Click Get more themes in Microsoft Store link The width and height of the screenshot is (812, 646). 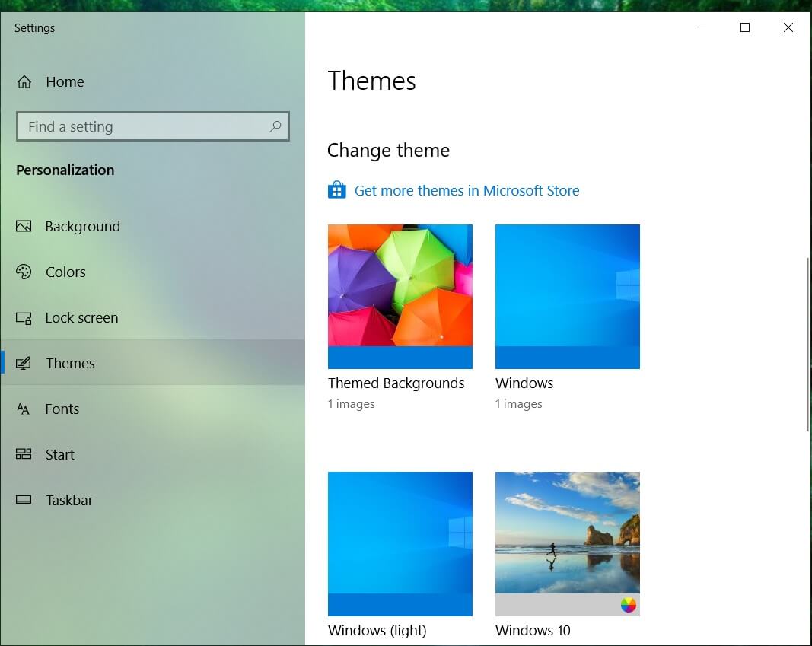point(467,190)
